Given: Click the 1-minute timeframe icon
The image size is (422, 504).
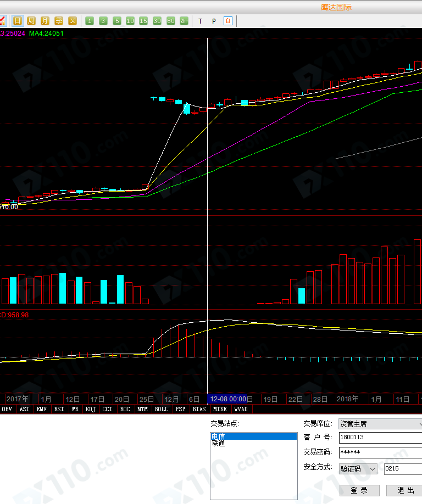Looking at the screenshot, I should [x=90, y=21].
